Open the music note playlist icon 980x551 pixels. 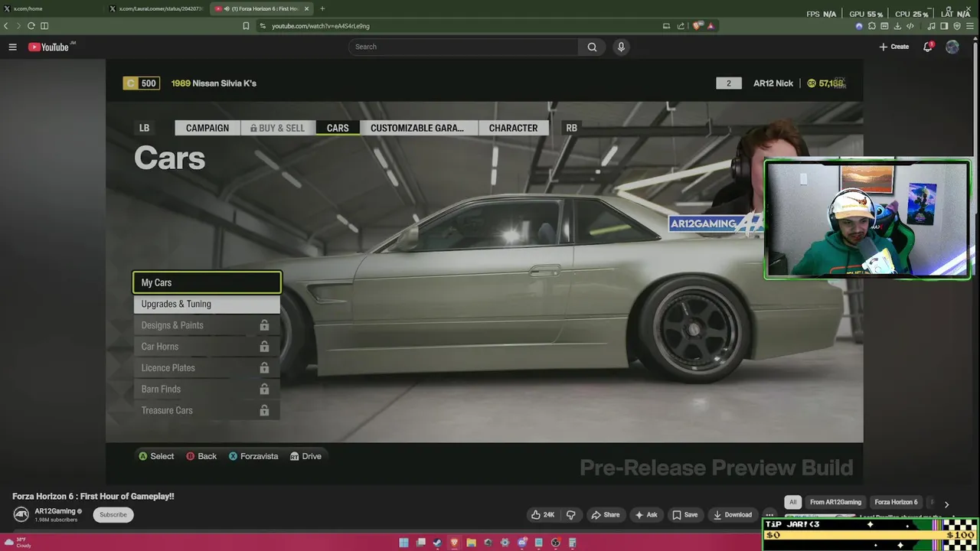coord(932,25)
